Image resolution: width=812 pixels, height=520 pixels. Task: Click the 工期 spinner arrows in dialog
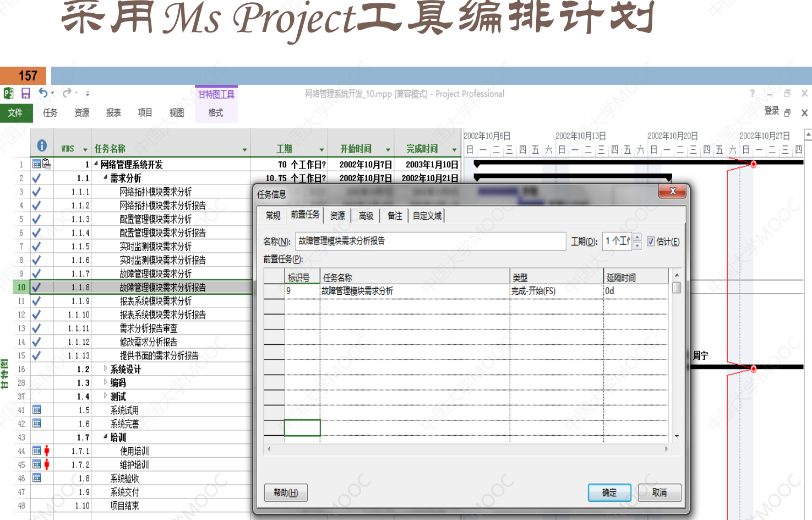[637, 241]
